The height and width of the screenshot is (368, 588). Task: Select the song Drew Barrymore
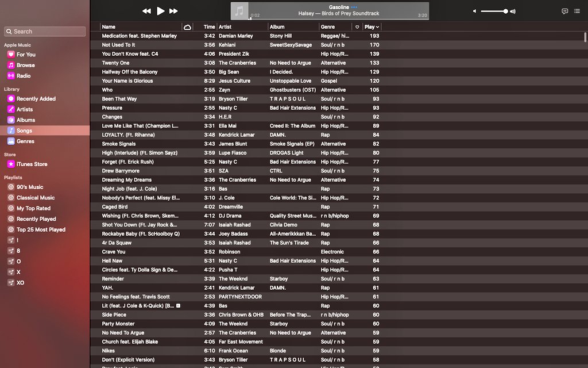[121, 171]
